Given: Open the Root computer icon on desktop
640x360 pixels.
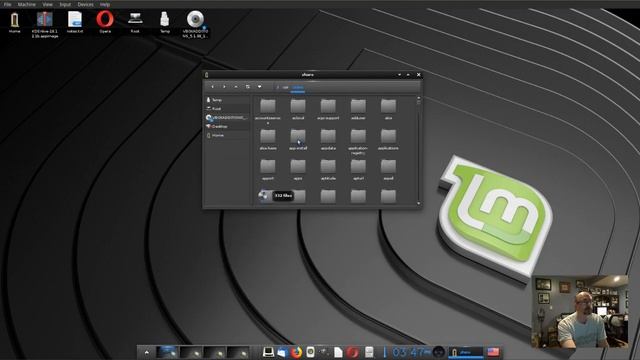Looking at the screenshot, I should [135, 22].
